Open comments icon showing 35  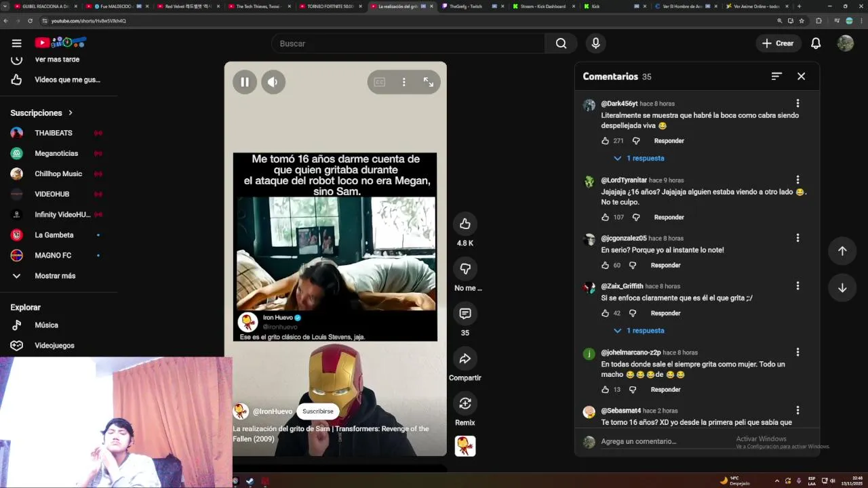[x=465, y=313]
